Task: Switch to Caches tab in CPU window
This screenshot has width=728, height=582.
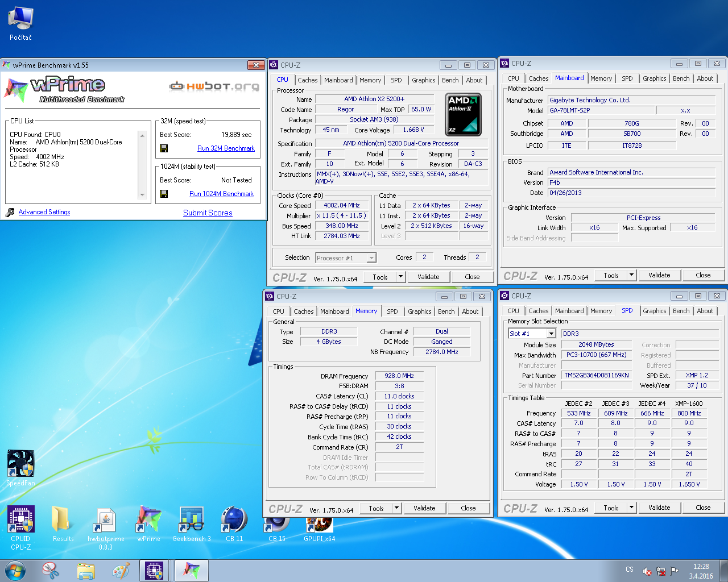Action: click(307, 80)
